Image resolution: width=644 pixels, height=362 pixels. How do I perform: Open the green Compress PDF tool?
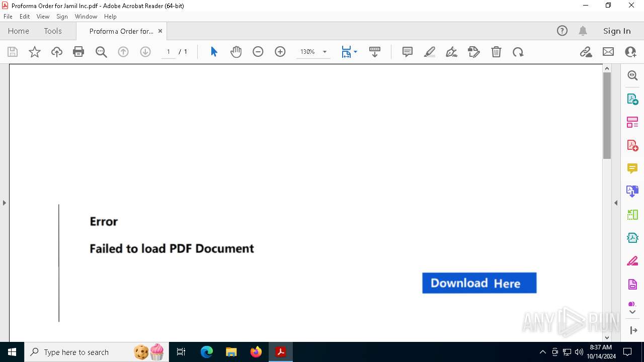632,215
